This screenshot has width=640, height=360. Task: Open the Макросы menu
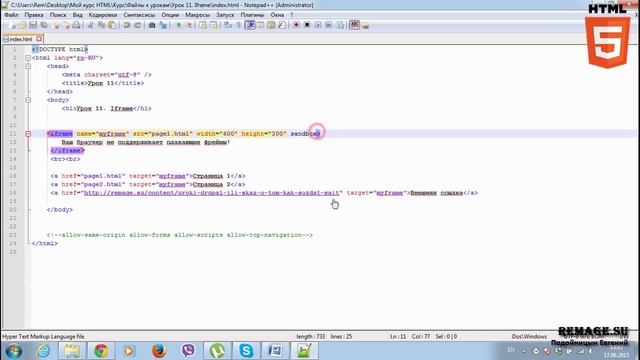pos(198,15)
